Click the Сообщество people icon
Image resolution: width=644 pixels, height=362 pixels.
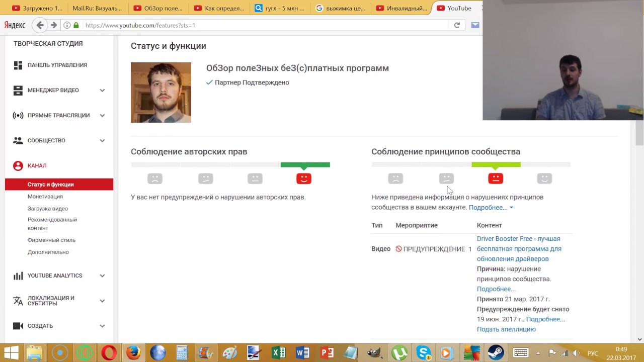click(x=18, y=140)
